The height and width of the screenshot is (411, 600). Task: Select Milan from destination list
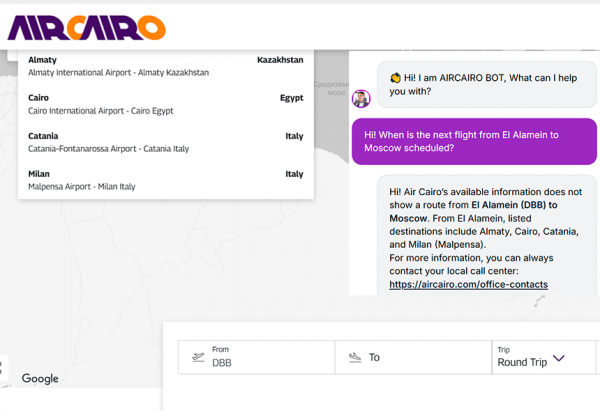click(x=166, y=180)
